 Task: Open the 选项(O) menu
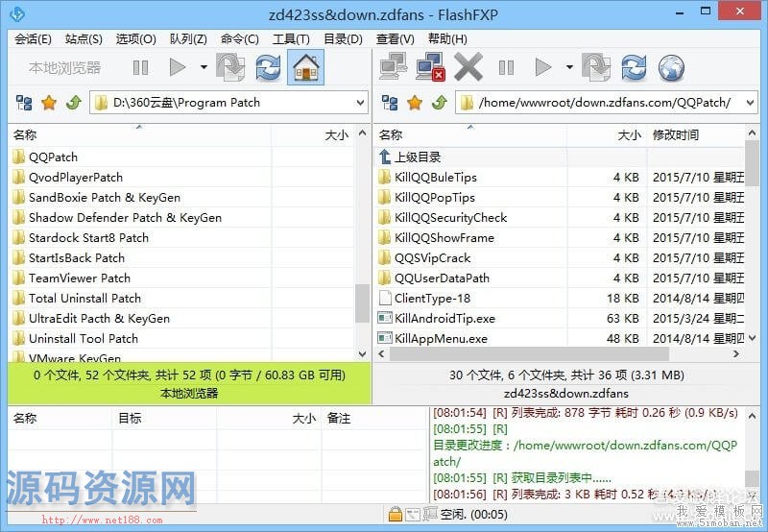[x=135, y=39]
